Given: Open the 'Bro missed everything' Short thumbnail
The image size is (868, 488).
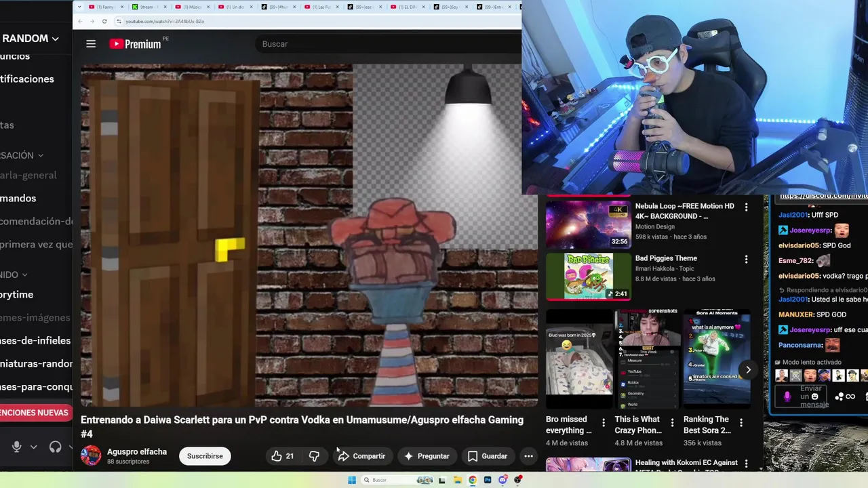Looking at the screenshot, I should pyautogui.click(x=580, y=358).
